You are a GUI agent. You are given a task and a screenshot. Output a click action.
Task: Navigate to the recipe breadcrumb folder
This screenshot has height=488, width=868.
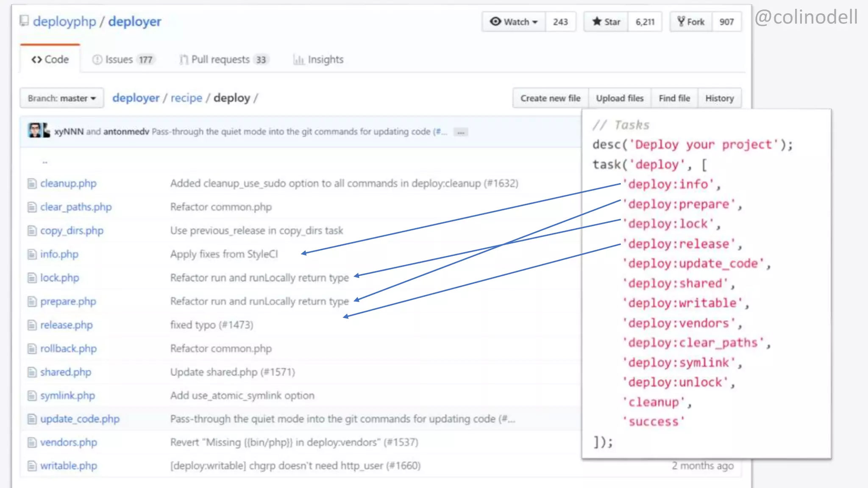point(186,98)
